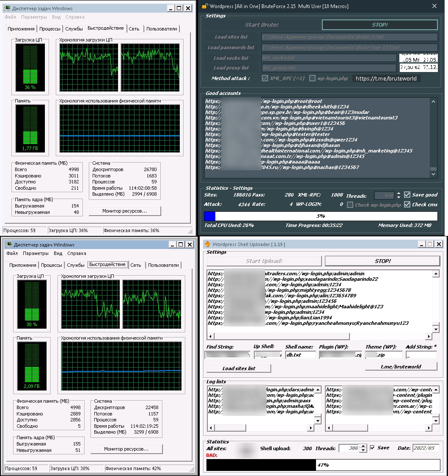448x476 pixels.
Task: Click the Add String input field
Action: coord(421,354)
